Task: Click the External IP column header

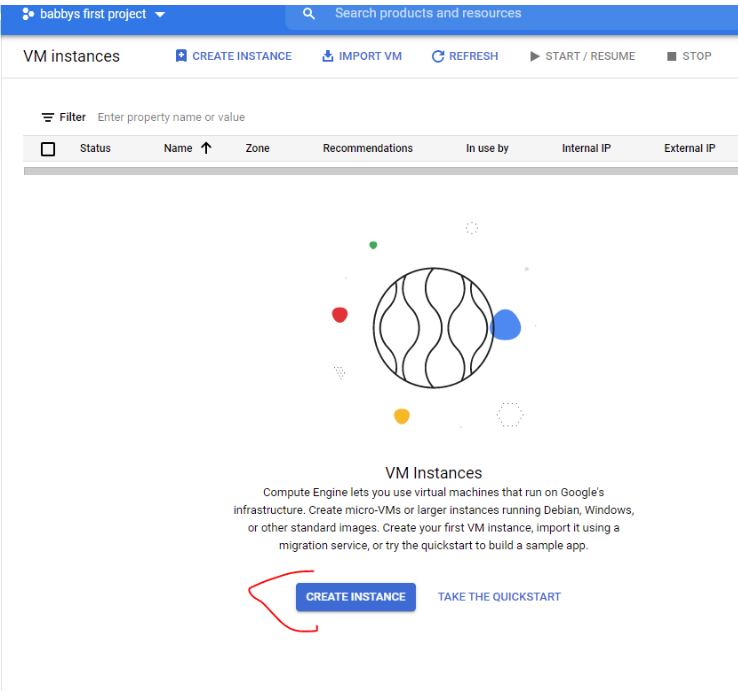Action: 690,148
